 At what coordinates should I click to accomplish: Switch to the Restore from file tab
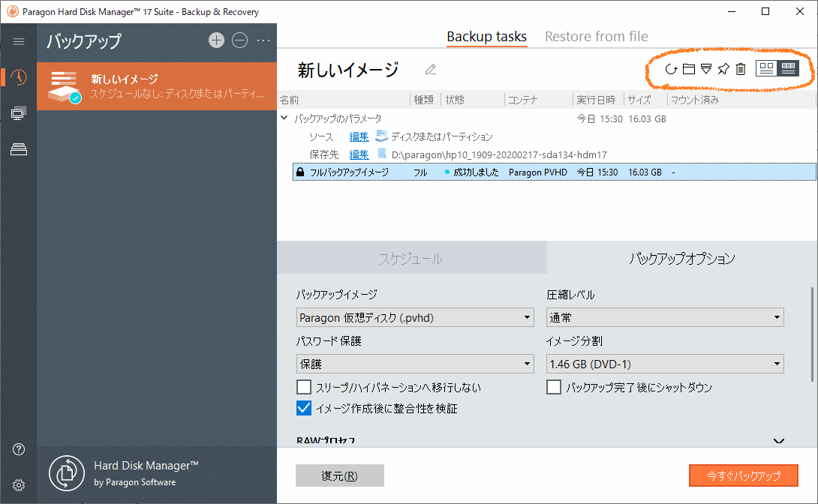[x=596, y=36]
